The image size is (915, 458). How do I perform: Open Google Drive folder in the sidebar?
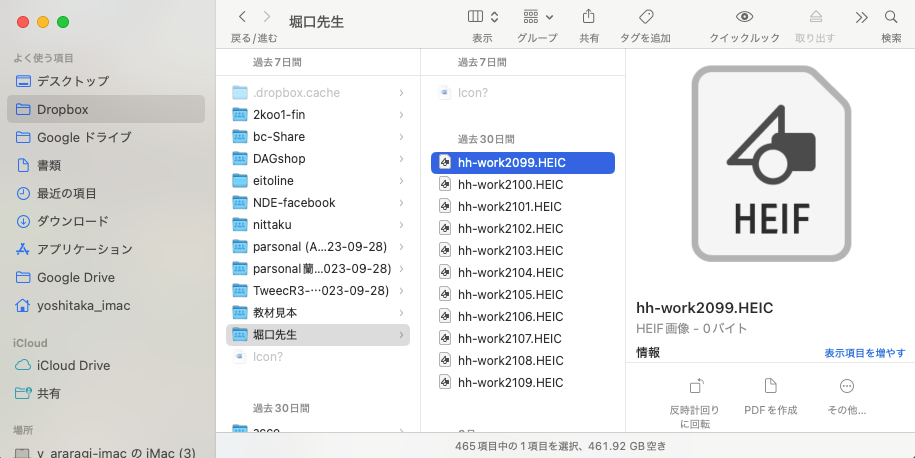point(106,277)
